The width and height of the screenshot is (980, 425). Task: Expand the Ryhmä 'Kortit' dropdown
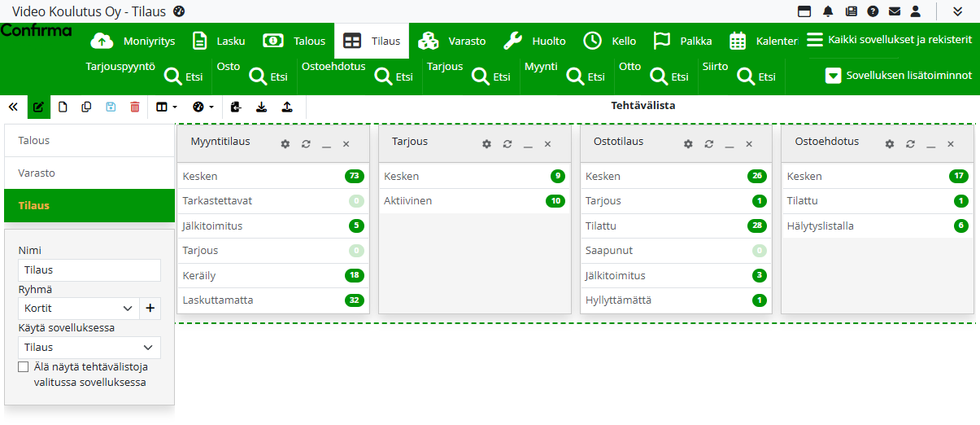[127, 309]
